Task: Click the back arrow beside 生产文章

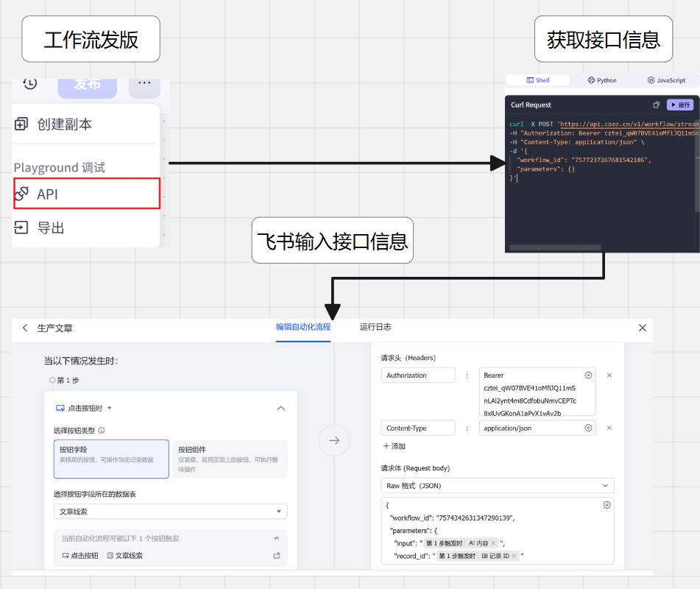Action: tap(24, 328)
